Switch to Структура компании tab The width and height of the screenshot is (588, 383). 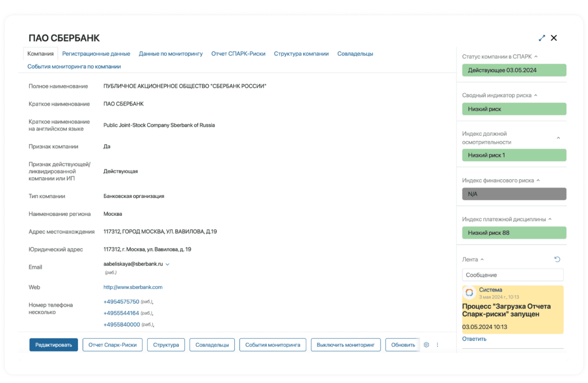[301, 54]
